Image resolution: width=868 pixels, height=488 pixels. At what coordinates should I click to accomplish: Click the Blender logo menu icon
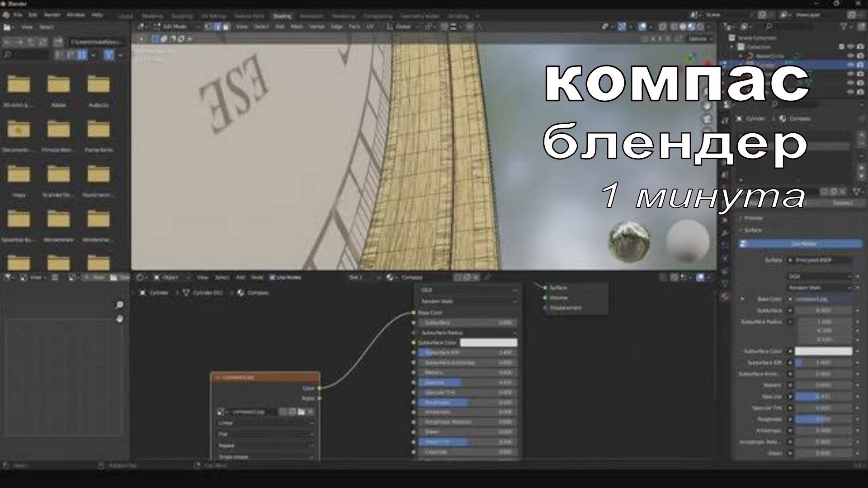6,15
